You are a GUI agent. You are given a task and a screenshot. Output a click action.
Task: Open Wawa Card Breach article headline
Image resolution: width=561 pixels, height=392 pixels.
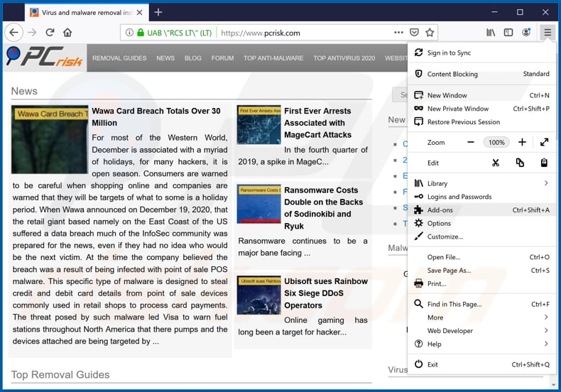click(x=156, y=116)
